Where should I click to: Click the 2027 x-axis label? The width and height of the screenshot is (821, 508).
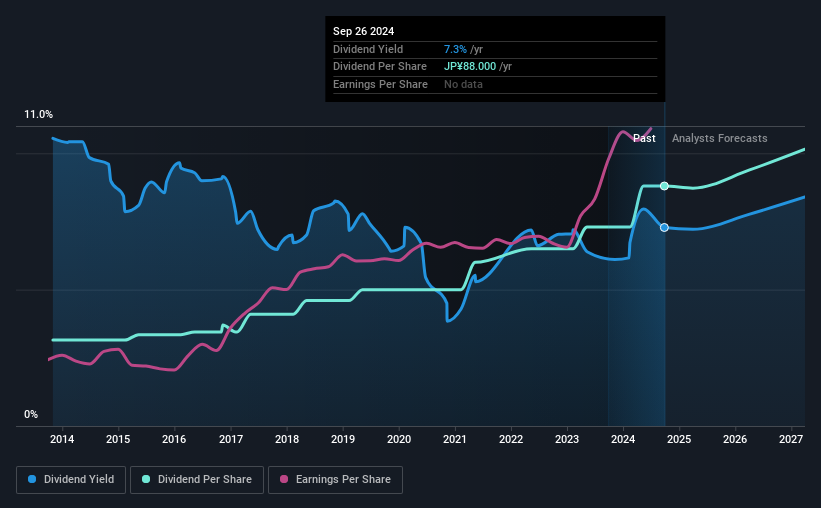click(x=791, y=439)
